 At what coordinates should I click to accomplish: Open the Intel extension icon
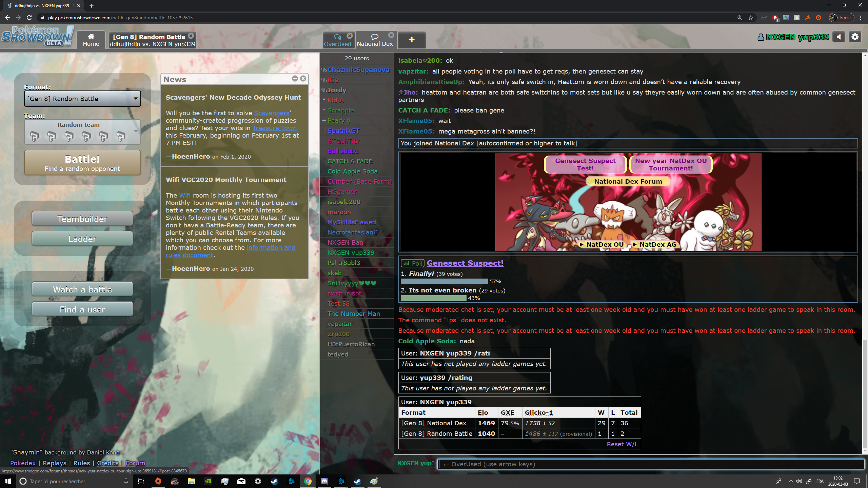pos(764,18)
